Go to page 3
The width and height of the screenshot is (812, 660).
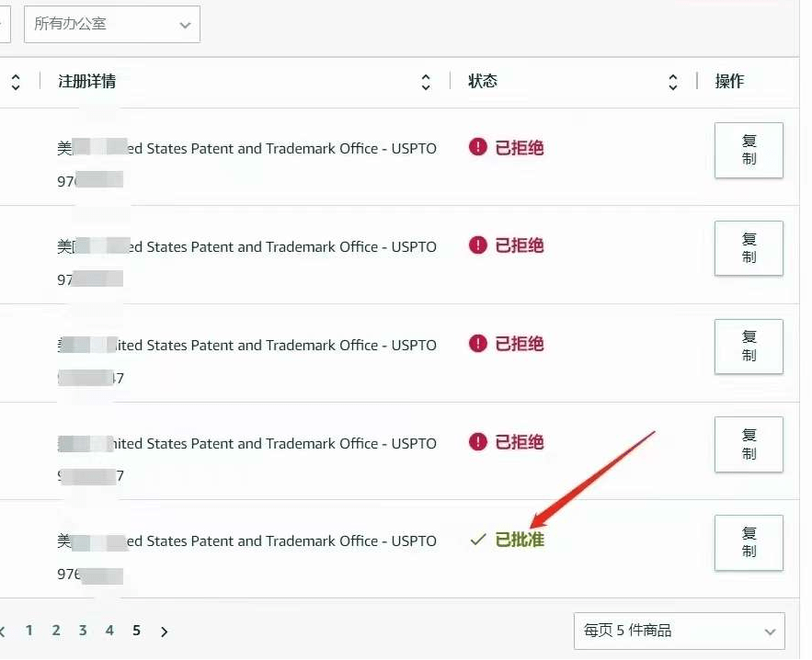pos(83,631)
